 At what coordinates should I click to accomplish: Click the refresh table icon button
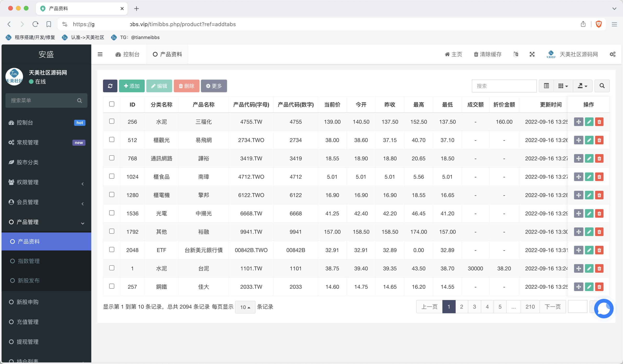click(110, 86)
